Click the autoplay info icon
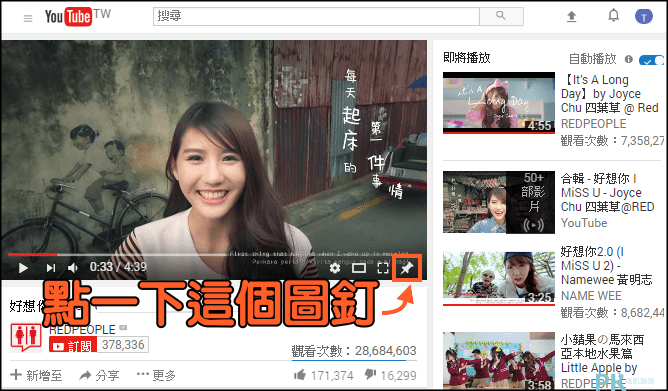This screenshot has width=668, height=391. (628, 59)
